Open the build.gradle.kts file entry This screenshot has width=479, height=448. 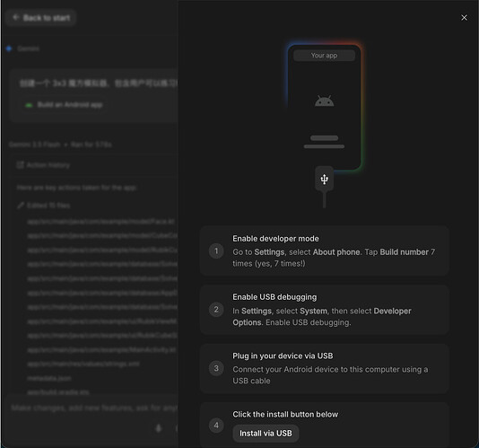tap(58, 391)
